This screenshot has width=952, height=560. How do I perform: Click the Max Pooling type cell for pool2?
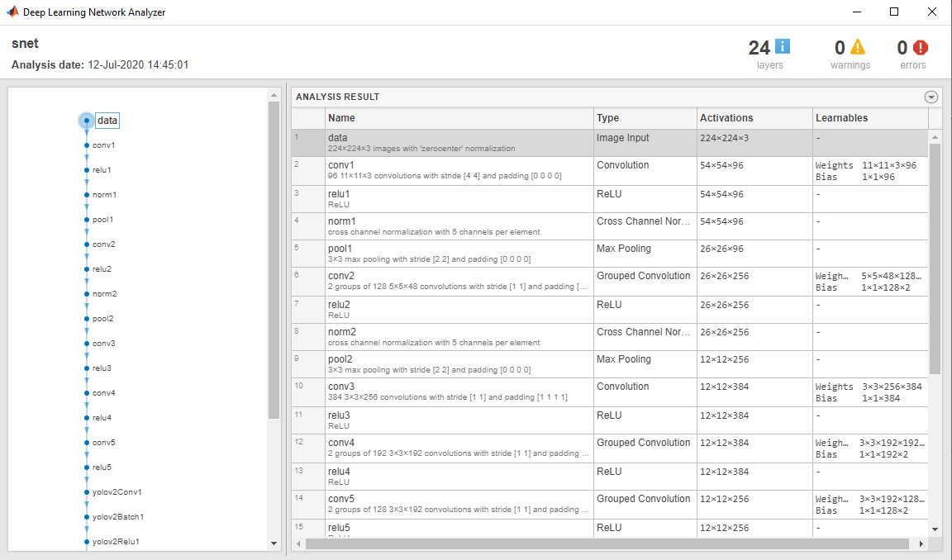(645, 364)
